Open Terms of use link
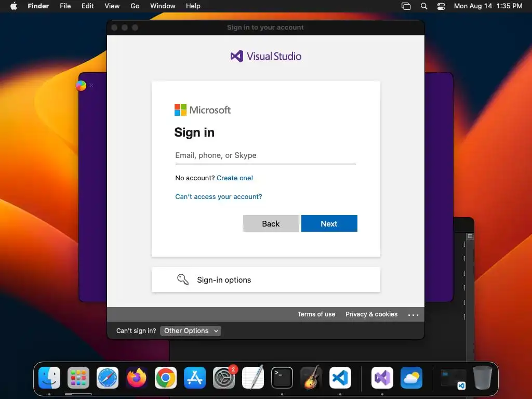532x399 pixels. point(316,314)
